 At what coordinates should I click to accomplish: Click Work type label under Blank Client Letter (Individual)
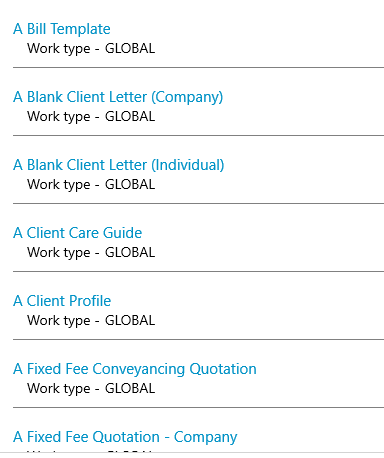[59, 185]
